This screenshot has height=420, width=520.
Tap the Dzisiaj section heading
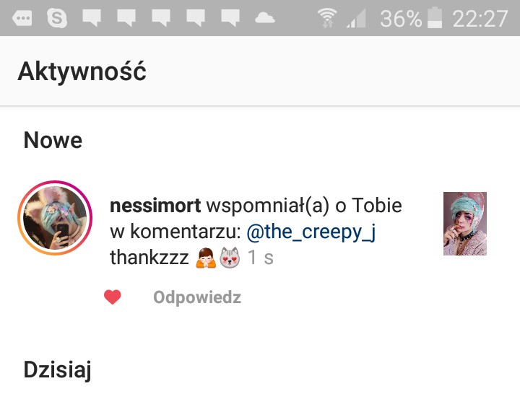point(57,369)
